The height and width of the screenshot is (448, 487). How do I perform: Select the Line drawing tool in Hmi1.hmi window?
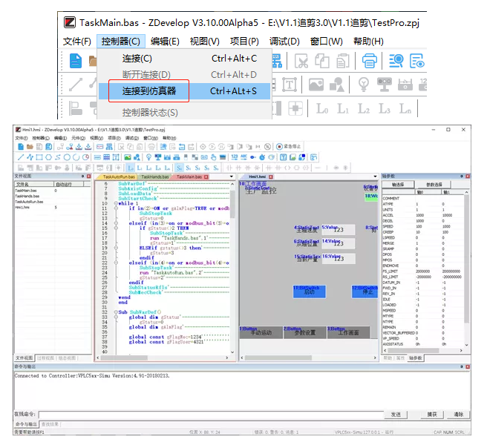pyautogui.click(x=21, y=157)
